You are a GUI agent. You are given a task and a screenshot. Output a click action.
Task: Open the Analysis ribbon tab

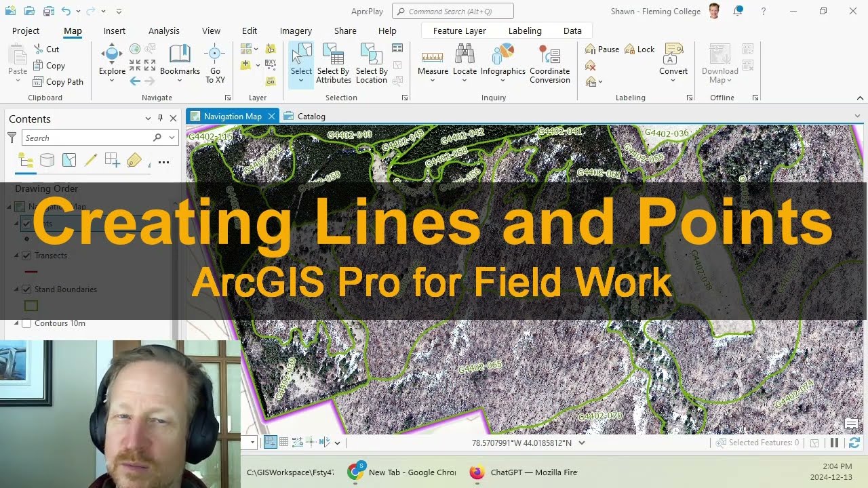164,30
